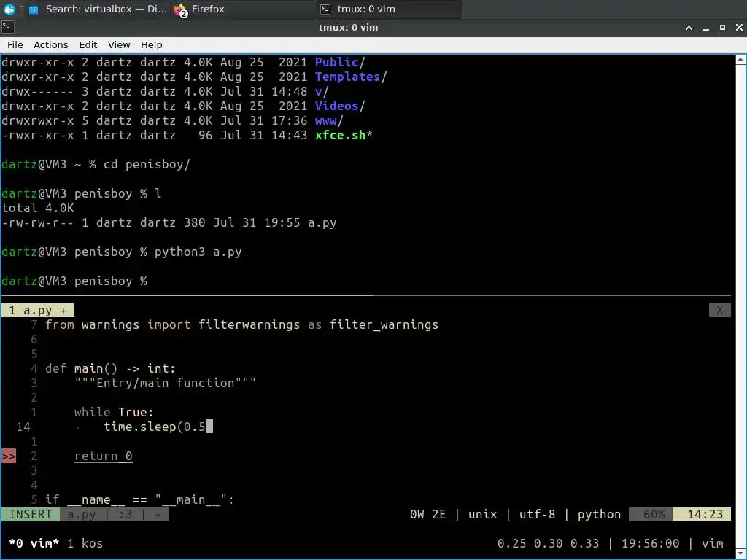Click 'python3 a.py' command text
The height and width of the screenshot is (560, 747).
click(198, 252)
